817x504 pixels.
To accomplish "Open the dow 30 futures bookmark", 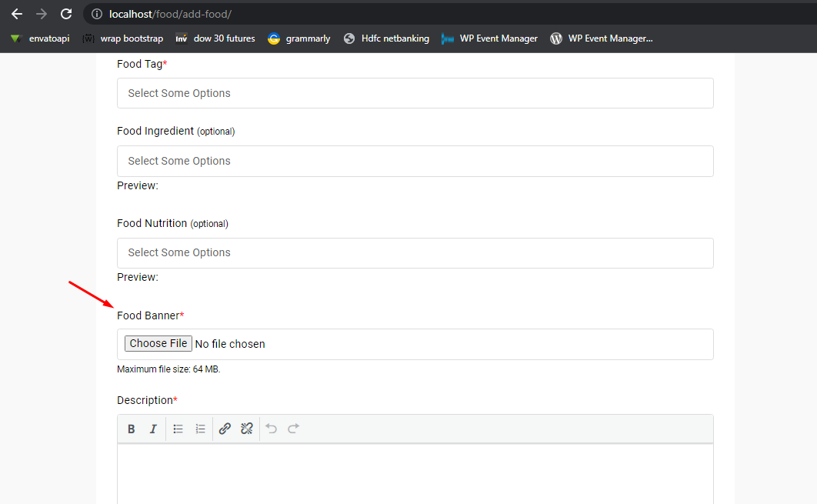I will click(215, 38).
